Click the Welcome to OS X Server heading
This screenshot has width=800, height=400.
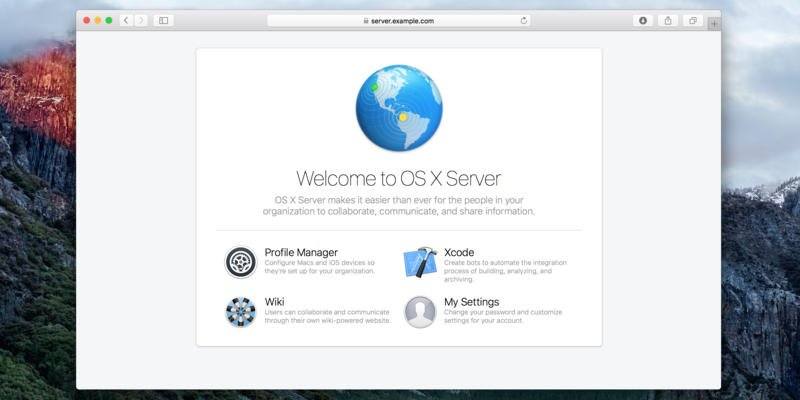(399, 179)
